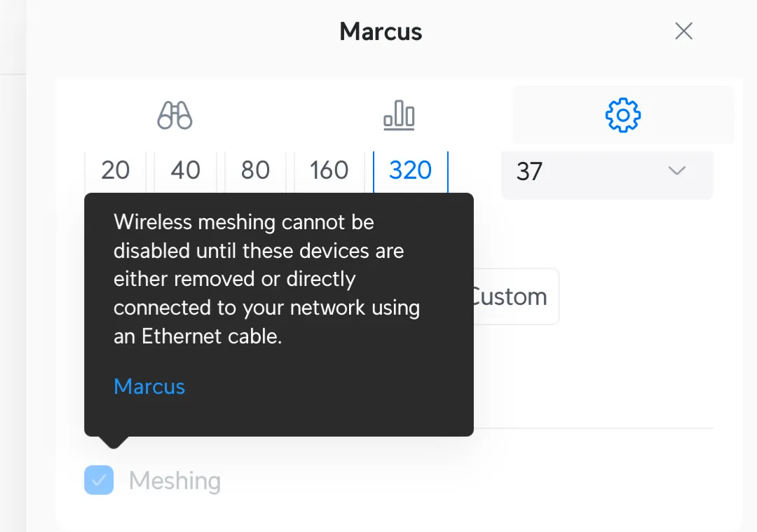The height and width of the screenshot is (532, 757).
Task: Click the Marcus link in the tooltip
Action: pos(149,386)
